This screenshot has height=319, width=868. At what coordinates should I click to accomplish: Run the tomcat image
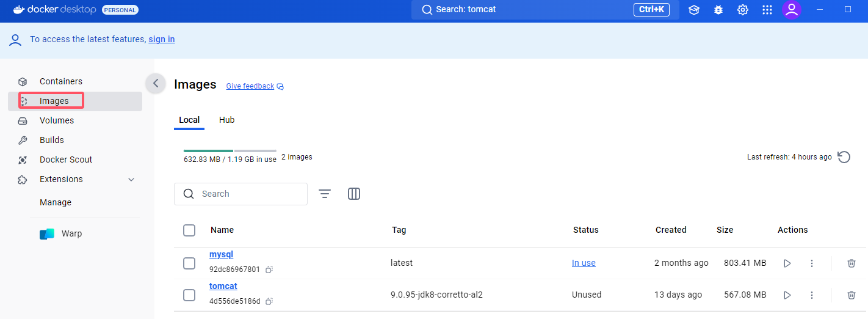[787, 295]
